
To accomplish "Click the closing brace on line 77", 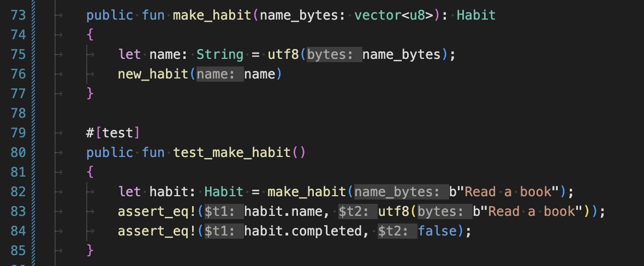I will [x=90, y=94].
